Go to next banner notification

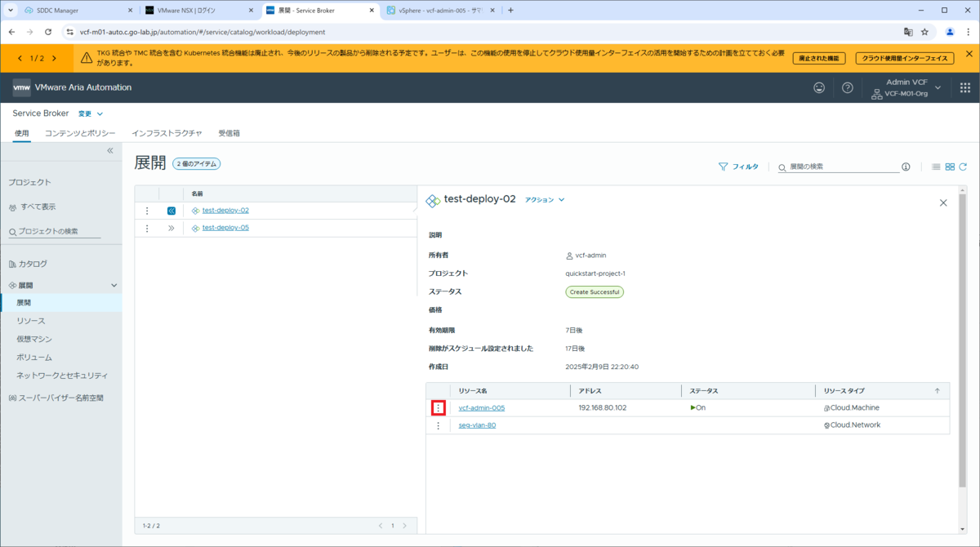(x=54, y=58)
